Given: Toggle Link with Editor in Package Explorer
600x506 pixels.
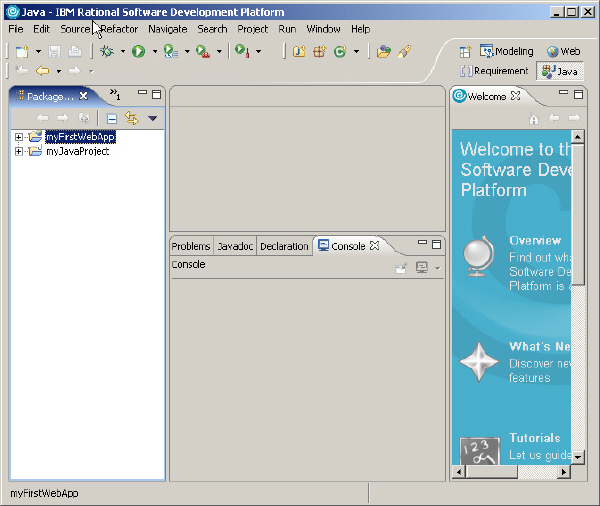Looking at the screenshot, I should coord(132,118).
